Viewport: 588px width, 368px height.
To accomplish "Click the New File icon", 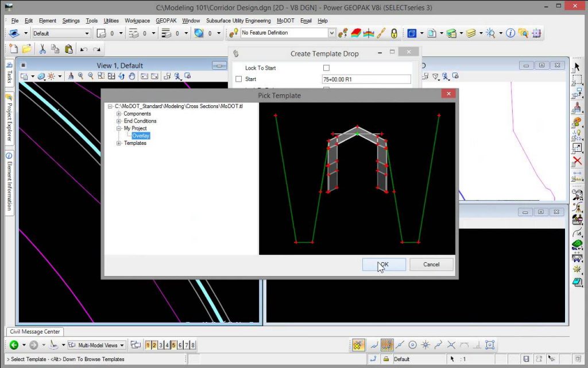I will tap(14, 49).
